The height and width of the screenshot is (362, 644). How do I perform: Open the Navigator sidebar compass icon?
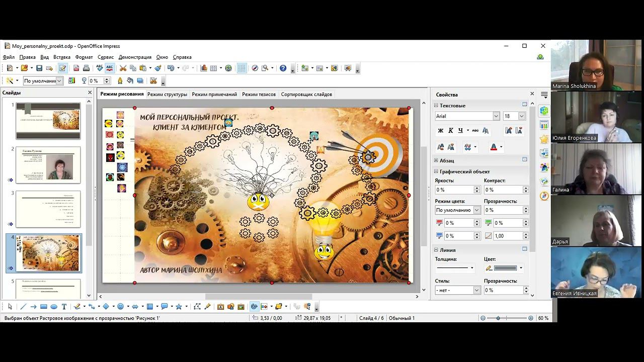click(x=544, y=196)
